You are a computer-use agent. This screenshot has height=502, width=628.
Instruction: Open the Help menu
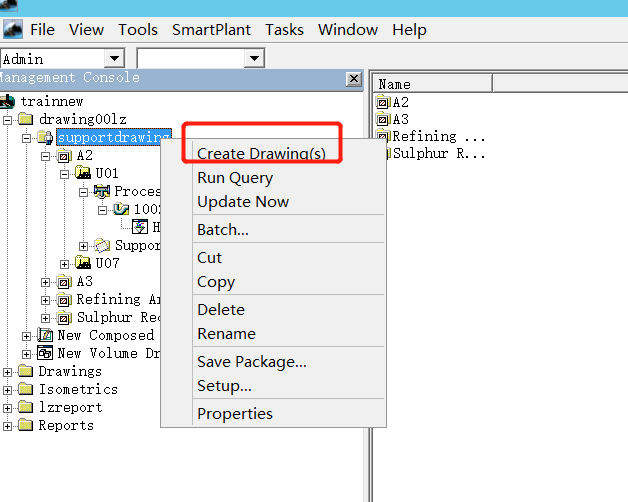pos(409,30)
